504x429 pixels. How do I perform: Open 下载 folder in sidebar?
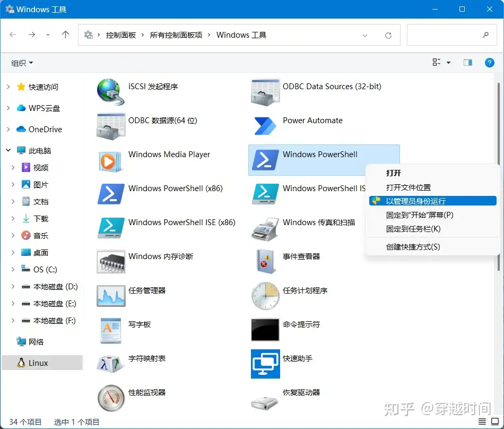click(x=41, y=219)
